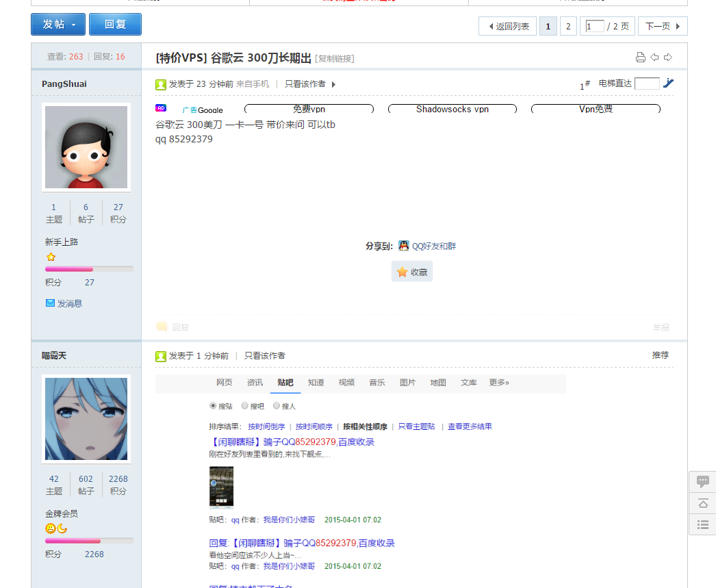716x588 pixels.
Task: Switch to the 网页 search tab
Action: tap(225, 382)
